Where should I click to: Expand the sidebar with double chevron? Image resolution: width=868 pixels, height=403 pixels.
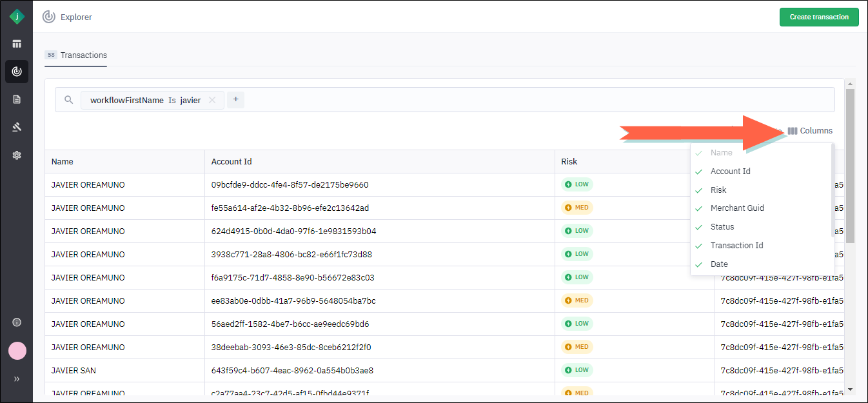(17, 378)
